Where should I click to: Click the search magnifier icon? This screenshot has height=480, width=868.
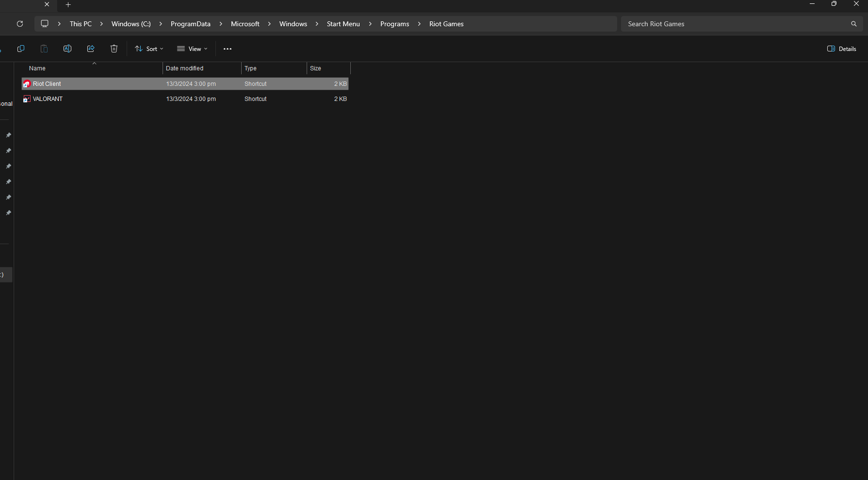coord(854,24)
